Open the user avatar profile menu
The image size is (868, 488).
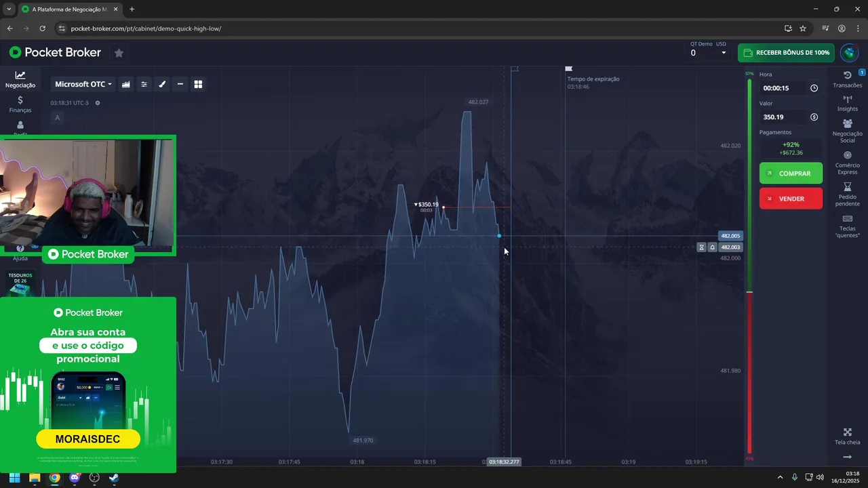[849, 53]
